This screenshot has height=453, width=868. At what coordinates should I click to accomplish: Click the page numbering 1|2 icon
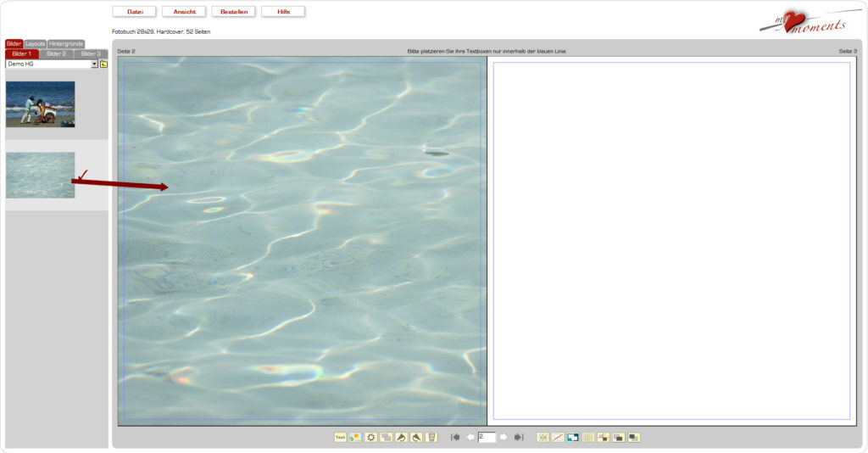pyautogui.click(x=543, y=438)
